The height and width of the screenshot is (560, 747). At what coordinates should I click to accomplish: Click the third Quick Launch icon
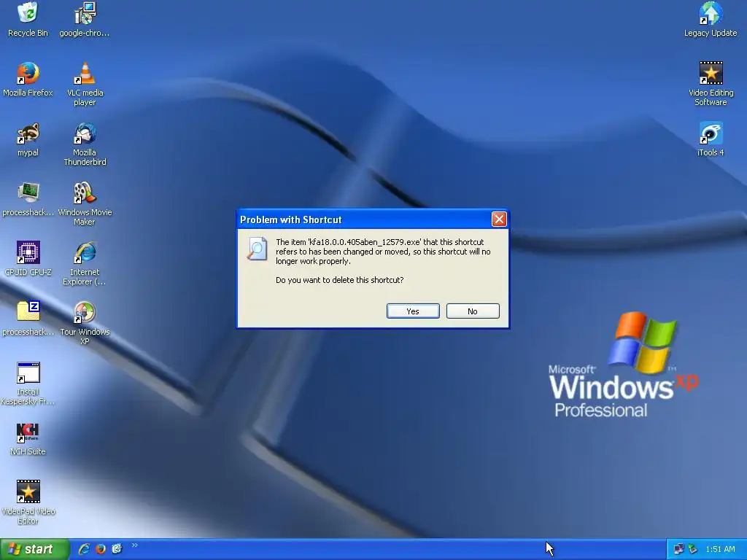[117, 549]
